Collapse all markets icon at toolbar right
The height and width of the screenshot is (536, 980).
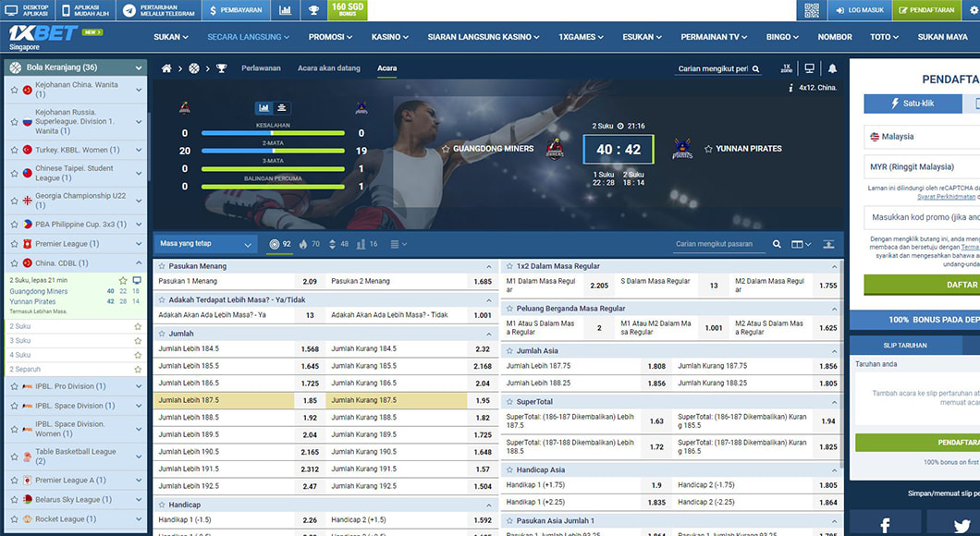point(828,244)
